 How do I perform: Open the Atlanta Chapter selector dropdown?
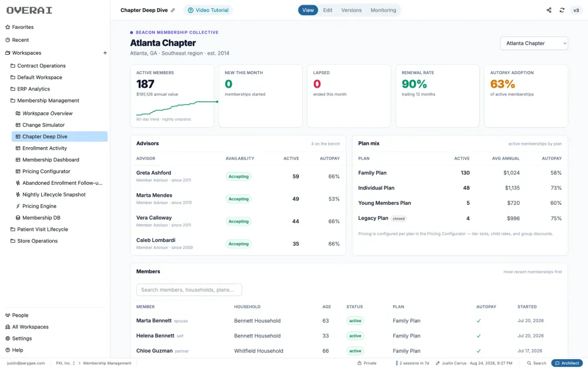click(x=534, y=43)
